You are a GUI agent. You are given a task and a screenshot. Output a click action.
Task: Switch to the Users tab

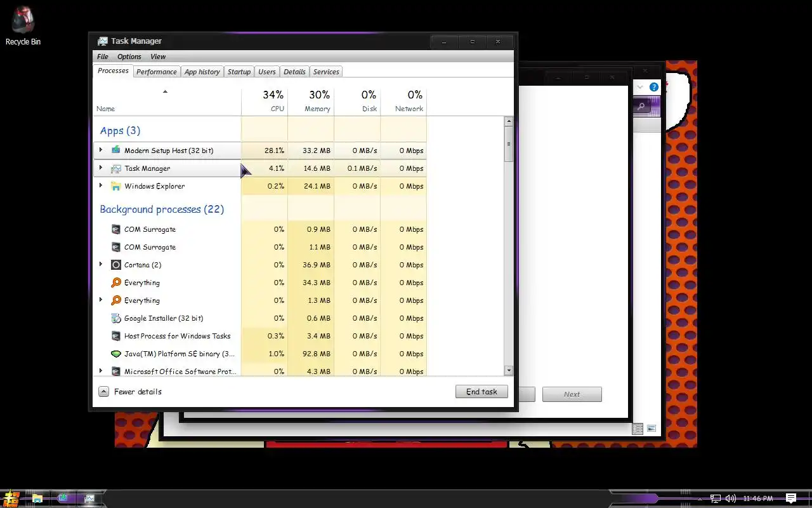(267, 72)
